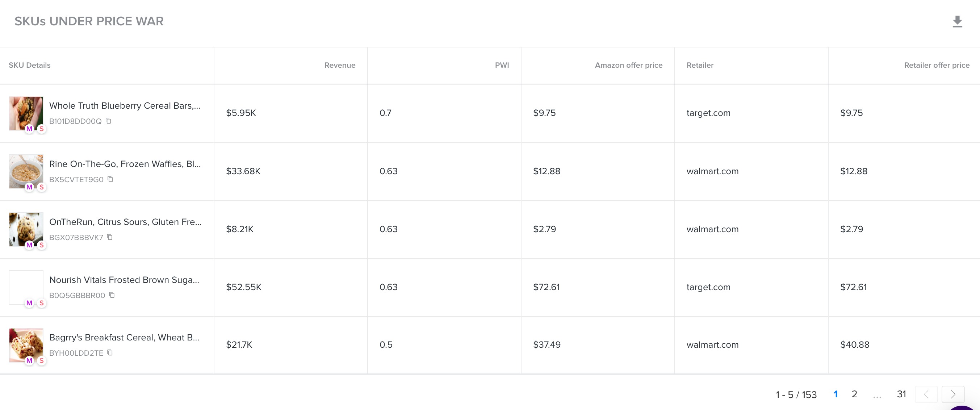Click Amazon offer price $37.49

click(x=547, y=344)
